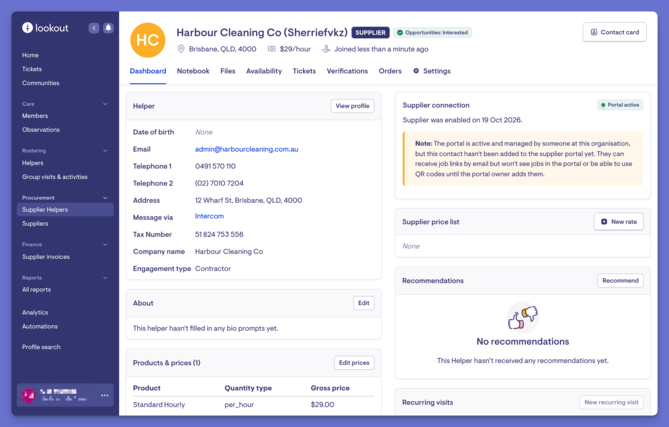Open Helpers in the sidebar

[x=32, y=163]
